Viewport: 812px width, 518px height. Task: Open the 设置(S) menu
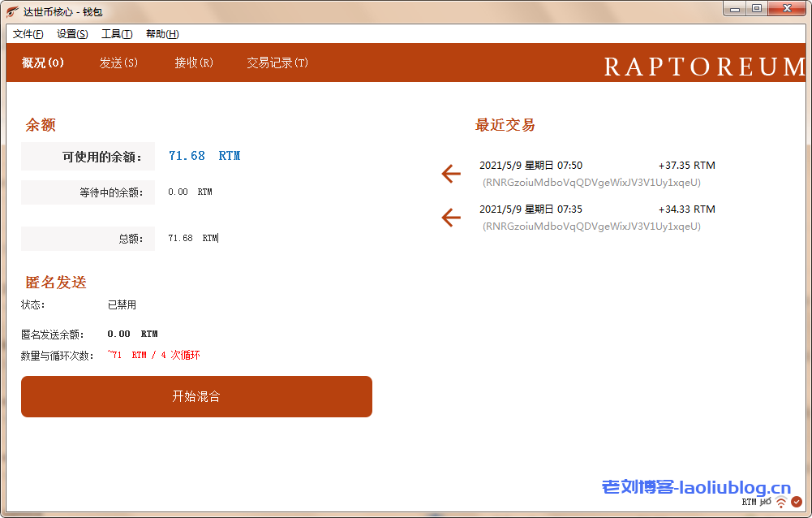point(72,34)
